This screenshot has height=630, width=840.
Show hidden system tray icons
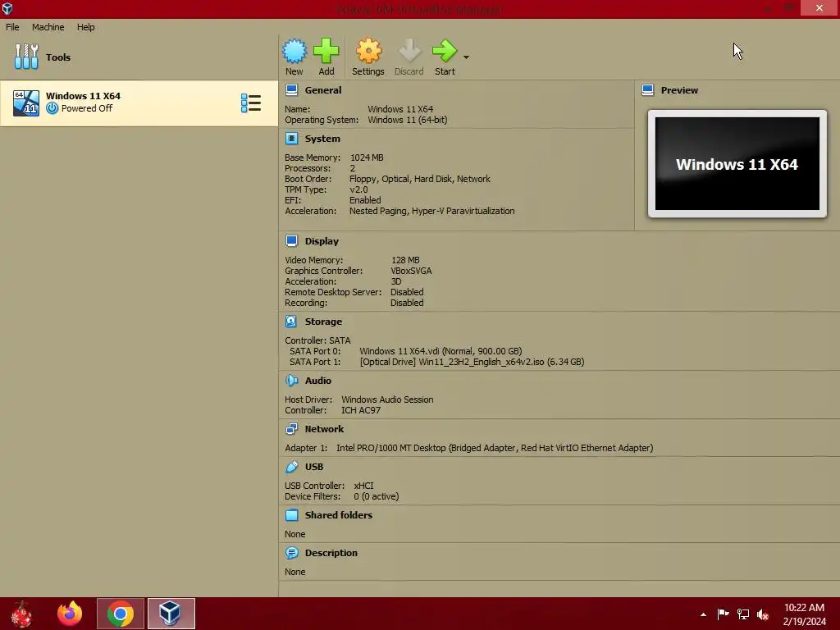click(703, 614)
